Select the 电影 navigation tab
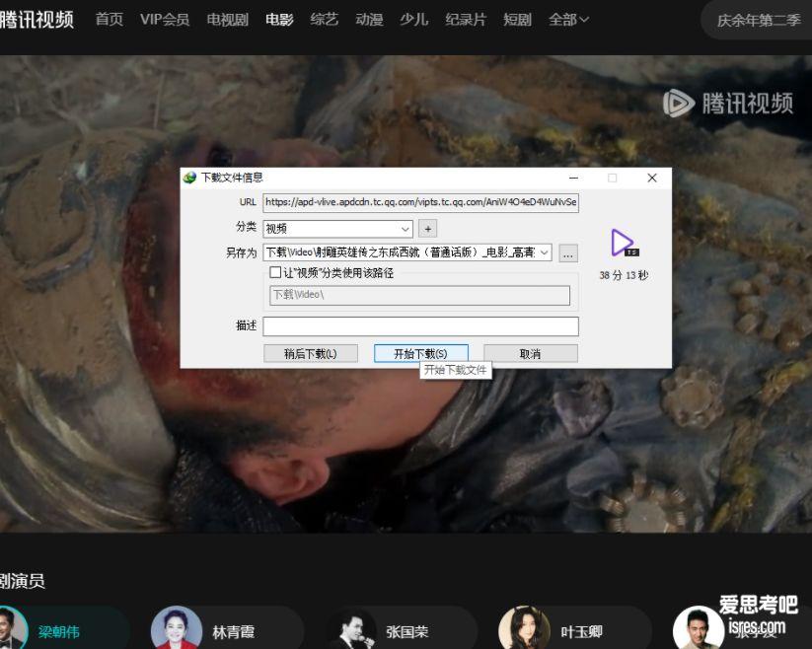Viewport: 812px width, 649px height. [x=279, y=20]
